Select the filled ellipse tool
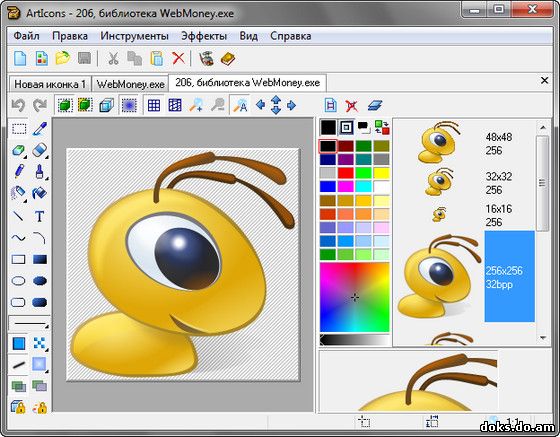 [40, 281]
